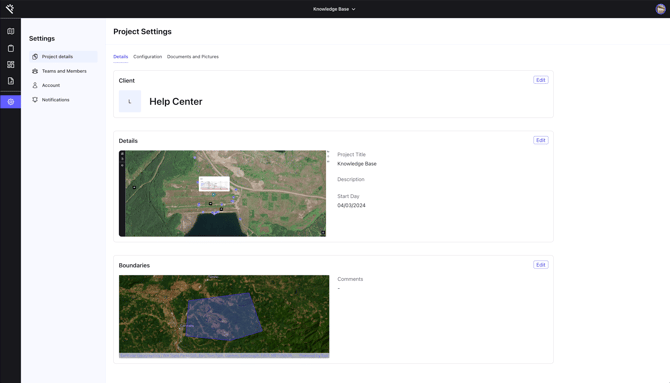Click the Project Settings heading
Viewport: 670px width, 383px height.
tap(142, 32)
